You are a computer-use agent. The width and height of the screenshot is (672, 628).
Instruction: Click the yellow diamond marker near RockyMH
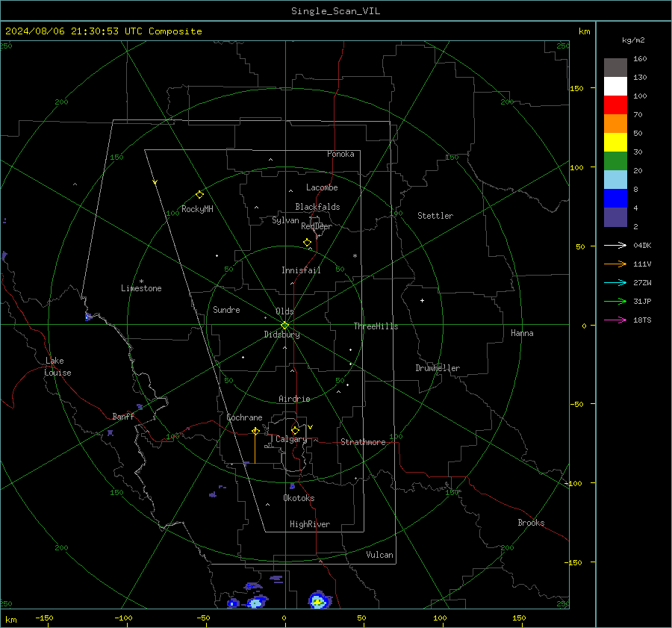199,195
